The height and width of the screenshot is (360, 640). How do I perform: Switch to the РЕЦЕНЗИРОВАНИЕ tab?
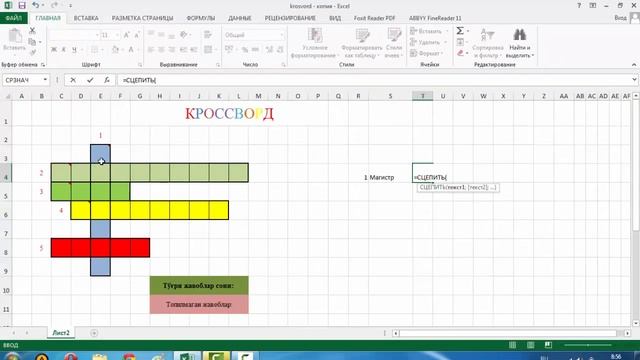(x=290, y=18)
